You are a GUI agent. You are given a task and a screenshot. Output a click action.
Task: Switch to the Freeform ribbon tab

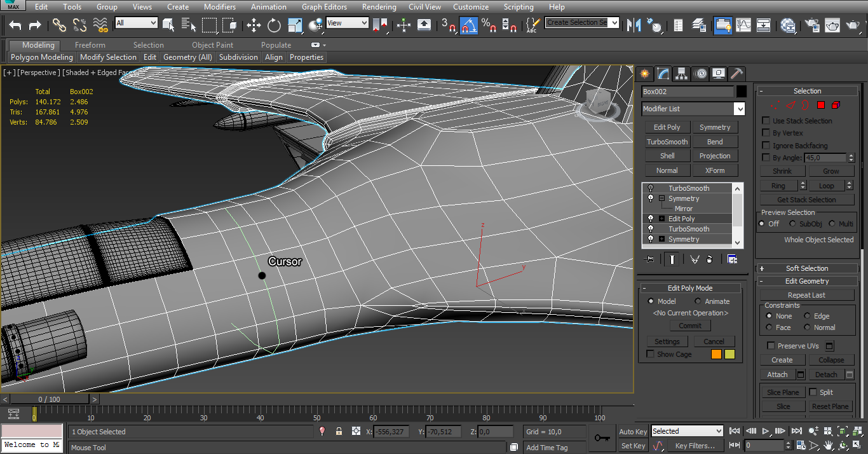[x=90, y=45]
